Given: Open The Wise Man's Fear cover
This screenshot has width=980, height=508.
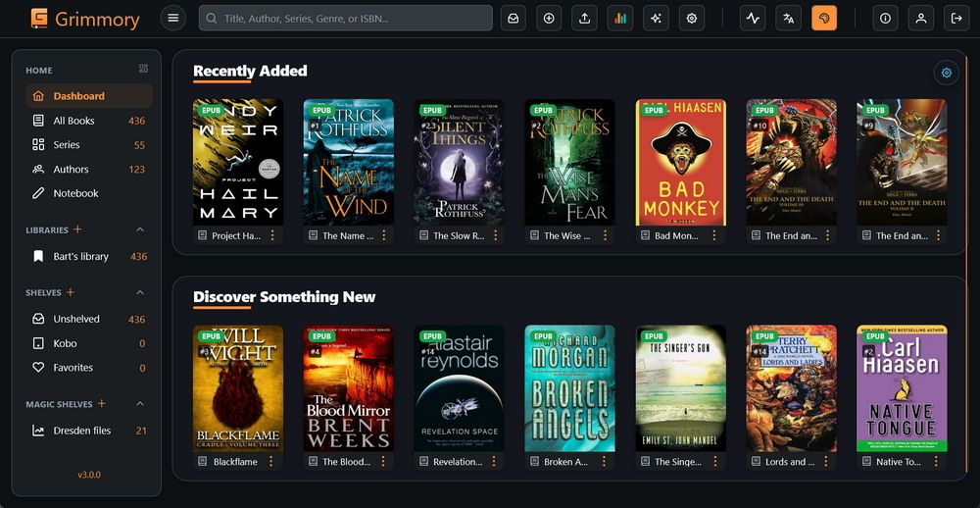Looking at the screenshot, I should (570, 162).
